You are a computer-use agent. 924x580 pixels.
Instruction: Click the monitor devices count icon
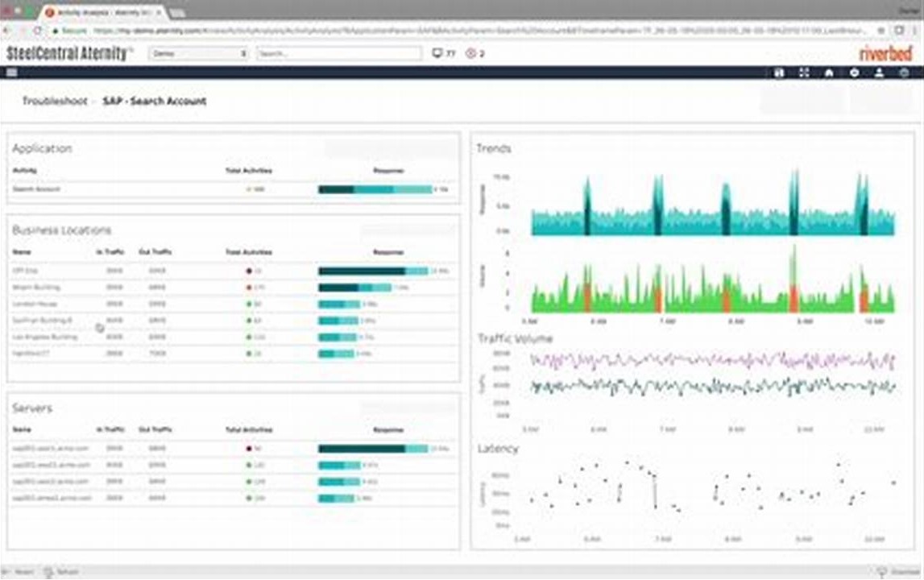(437, 54)
